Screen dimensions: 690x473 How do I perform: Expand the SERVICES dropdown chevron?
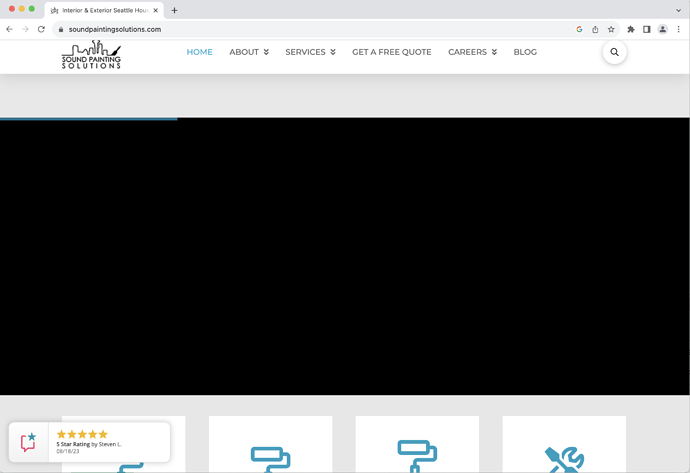pos(333,52)
